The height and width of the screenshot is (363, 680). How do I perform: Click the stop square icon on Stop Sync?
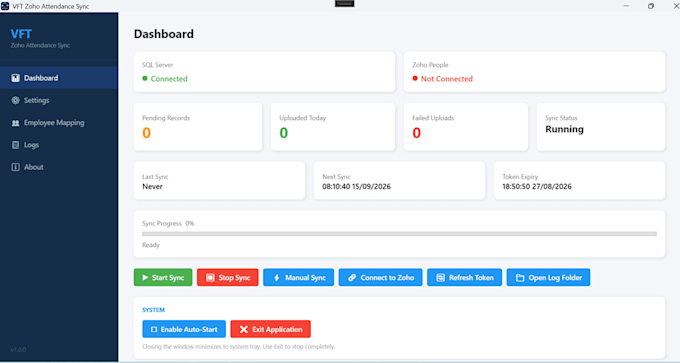[210, 278]
